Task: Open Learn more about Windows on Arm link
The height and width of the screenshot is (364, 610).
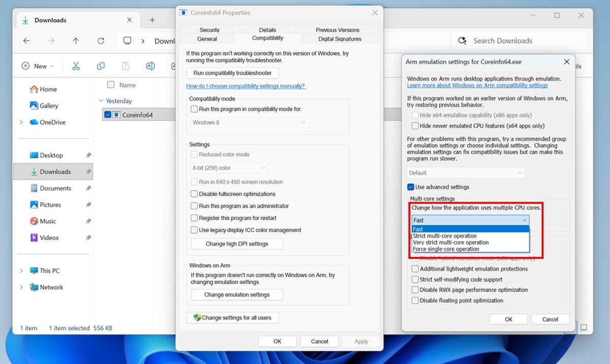Action: click(477, 86)
